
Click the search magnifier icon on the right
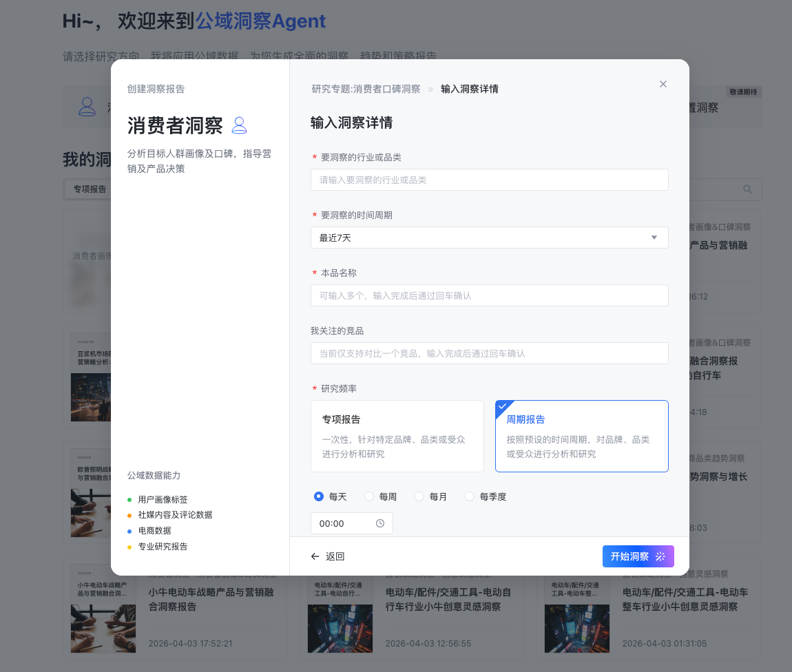click(x=748, y=189)
